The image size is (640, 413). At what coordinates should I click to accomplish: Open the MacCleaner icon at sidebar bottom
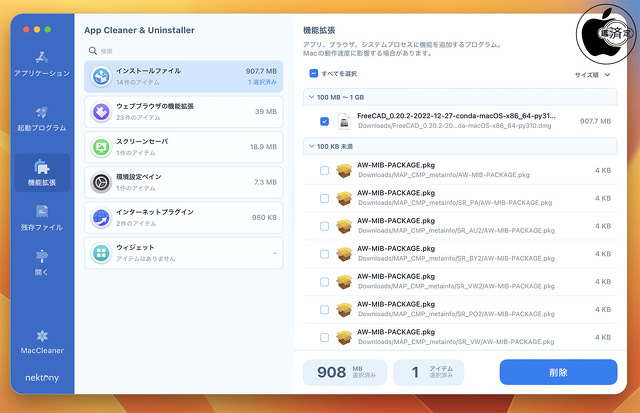(x=42, y=336)
